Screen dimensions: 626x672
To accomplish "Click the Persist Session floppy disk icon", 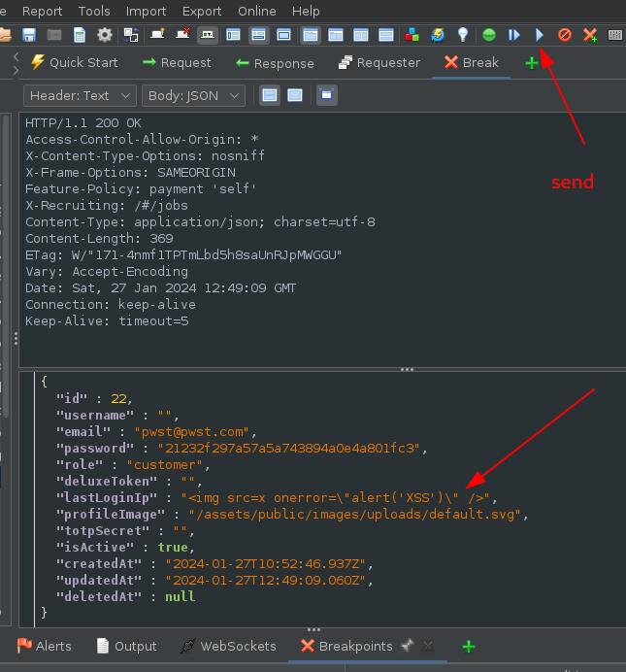I will click(29, 35).
